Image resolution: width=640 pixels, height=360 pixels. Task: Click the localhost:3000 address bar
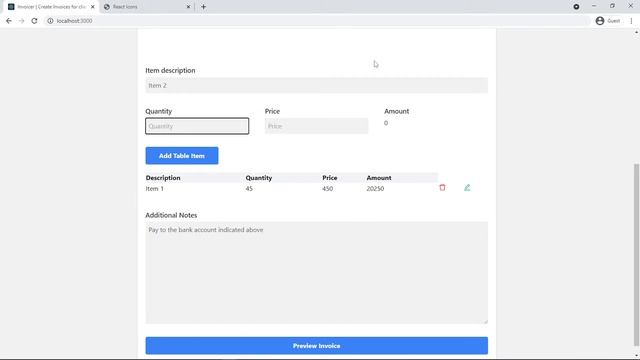(318, 21)
